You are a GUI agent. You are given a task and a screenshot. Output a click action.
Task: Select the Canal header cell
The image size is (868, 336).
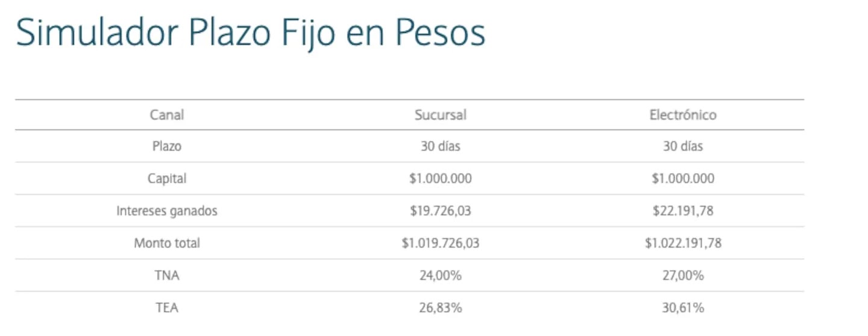167,114
